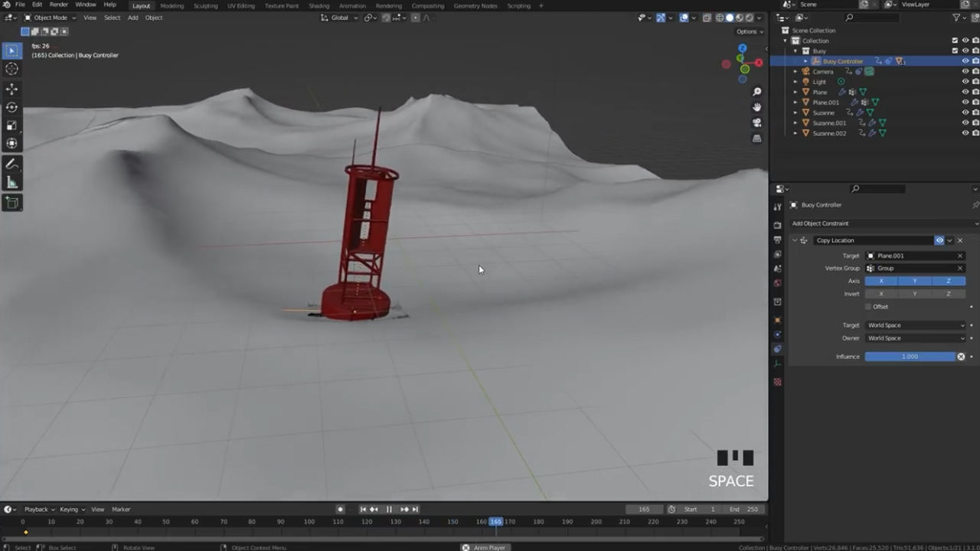Image resolution: width=980 pixels, height=551 pixels.
Task: Choose the Move tool
Action: [x=11, y=90]
